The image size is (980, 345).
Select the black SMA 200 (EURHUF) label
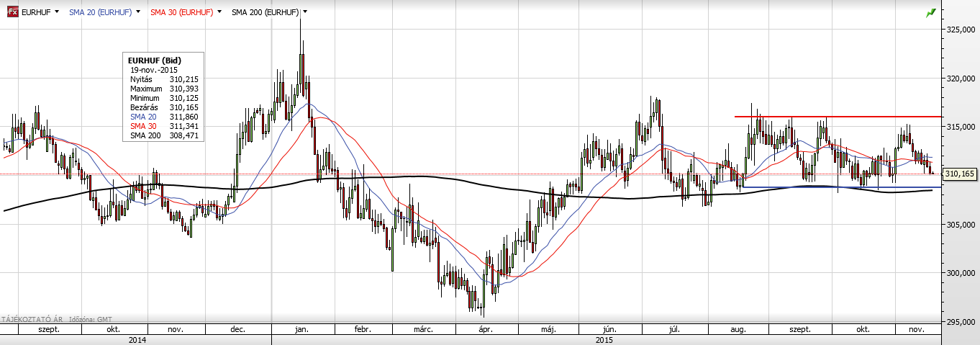pyautogui.click(x=266, y=12)
